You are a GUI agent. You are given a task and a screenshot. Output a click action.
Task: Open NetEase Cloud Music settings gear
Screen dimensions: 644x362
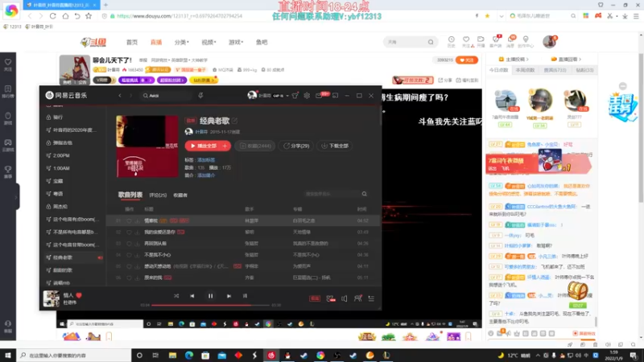coord(307,95)
